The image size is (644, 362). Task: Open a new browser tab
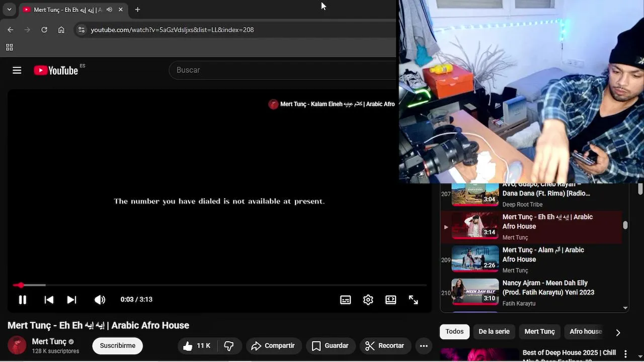click(x=137, y=10)
